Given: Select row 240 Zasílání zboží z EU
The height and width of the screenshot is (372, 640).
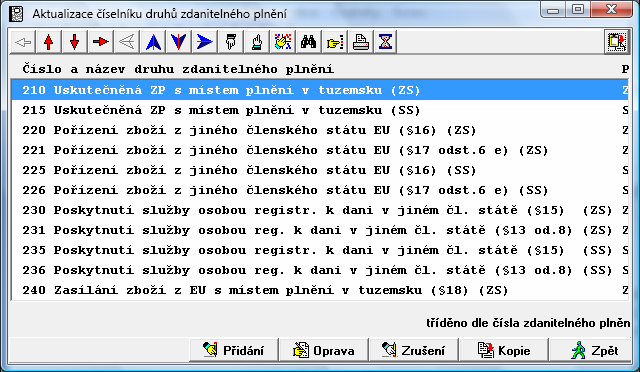Looking at the screenshot, I should 320,290.
